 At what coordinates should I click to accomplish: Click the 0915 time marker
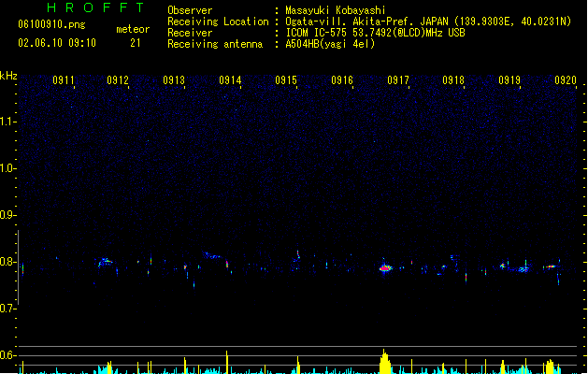286,80
